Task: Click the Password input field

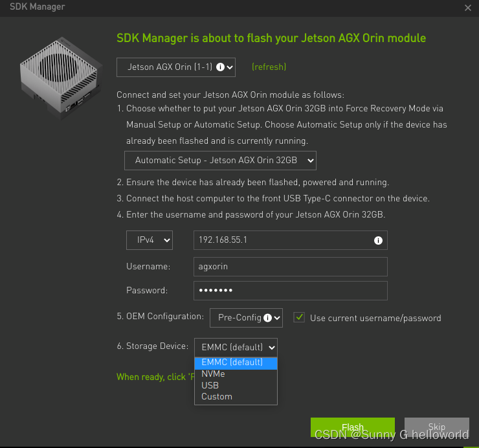Action: (x=291, y=291)
